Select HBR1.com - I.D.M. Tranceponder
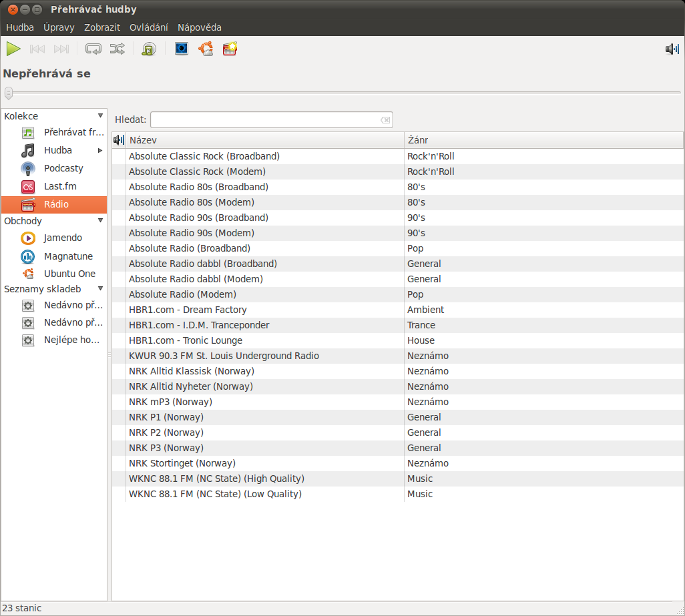The width and height of the screenshot is (685, 616). tap(397, 325)
